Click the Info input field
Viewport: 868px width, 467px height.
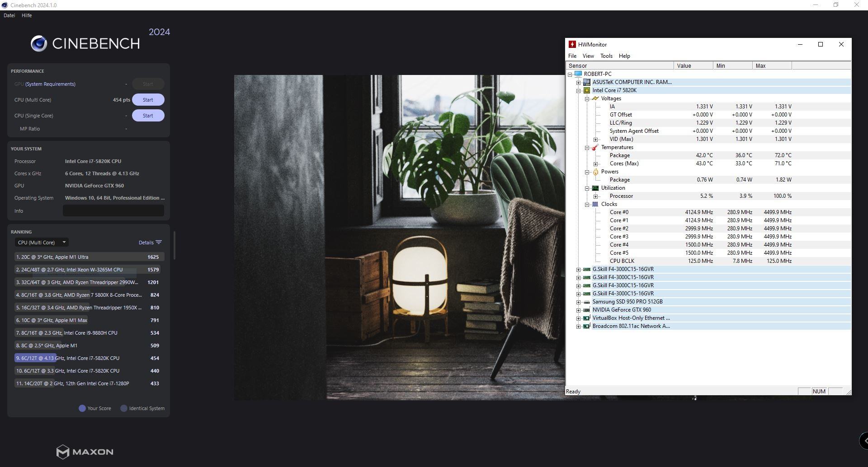(x=113, y=211)
